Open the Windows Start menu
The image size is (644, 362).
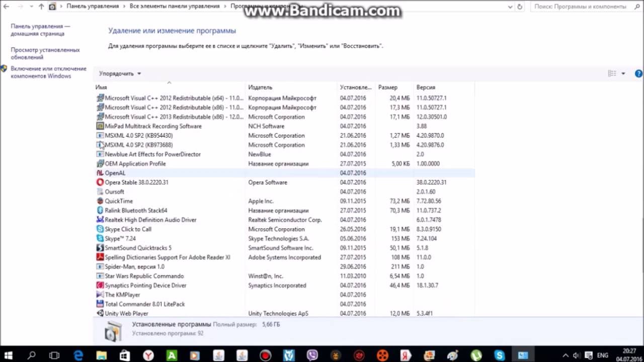click(x=9, y=355)
